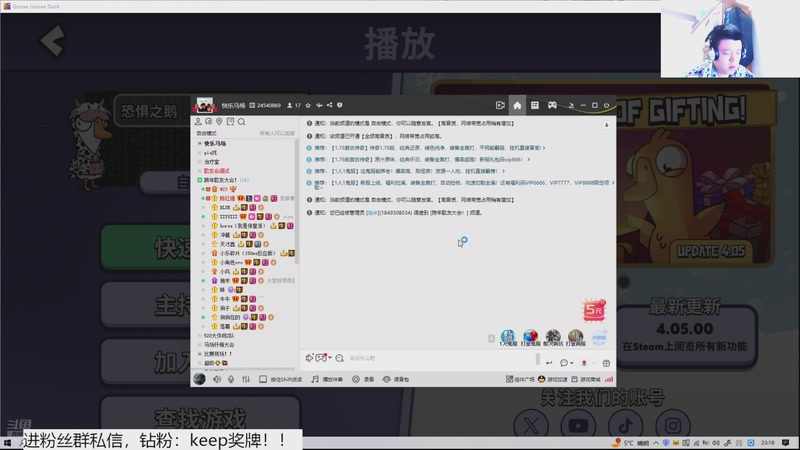Click own user avatar in bottom bar

(x=199, y=379)
